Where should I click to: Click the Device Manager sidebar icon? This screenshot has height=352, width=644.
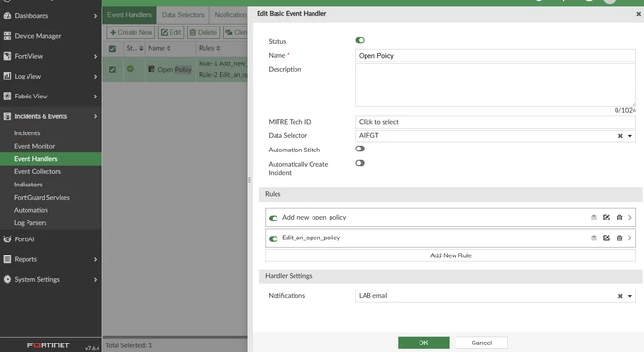[7, 36]
